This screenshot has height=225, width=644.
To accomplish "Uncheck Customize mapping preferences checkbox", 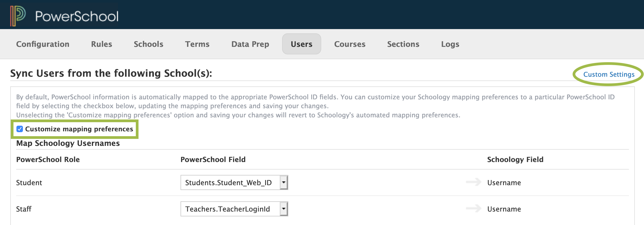I will coord(20,129).
